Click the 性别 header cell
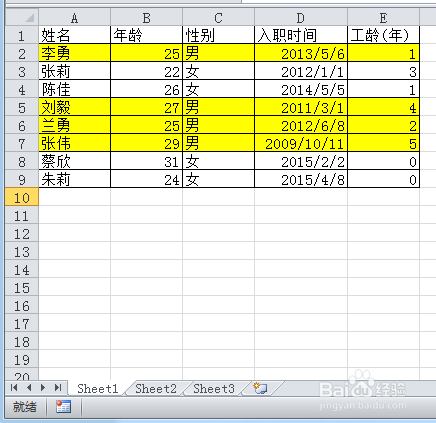The height and width of the screenshot is (423, 436). point(218,35)
